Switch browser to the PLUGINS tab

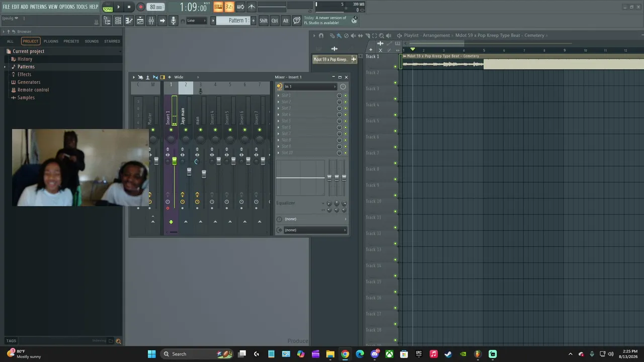pyautogui.click(x=51, y=41)
